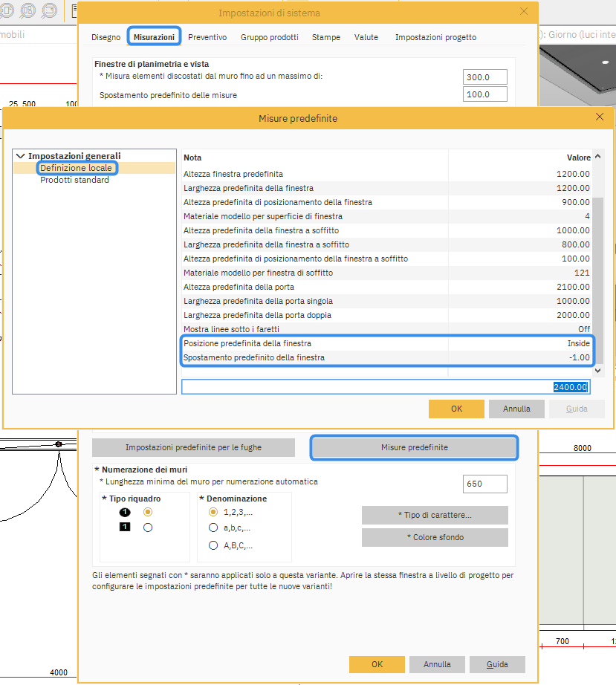Click the second zoom view toolbar icon

[x=29, y=11]
